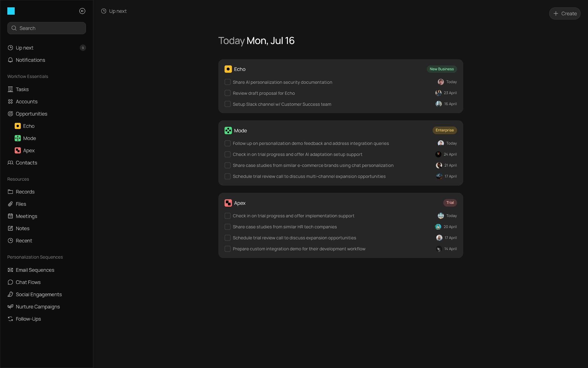The width and height of the screenshot is (588, 368).
Task: Go to Tasks in the sidebar
Action: coord(22,89)
